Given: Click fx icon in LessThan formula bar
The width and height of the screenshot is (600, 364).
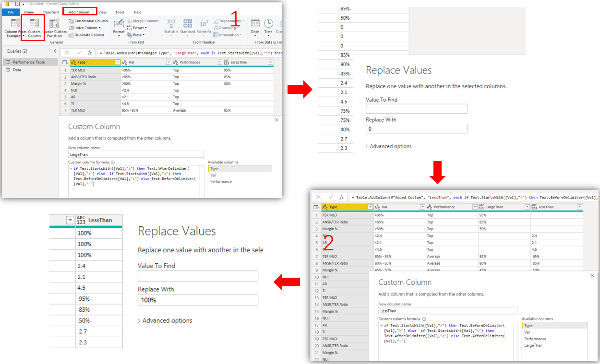Looking at the screenshot, I should 341,197.
